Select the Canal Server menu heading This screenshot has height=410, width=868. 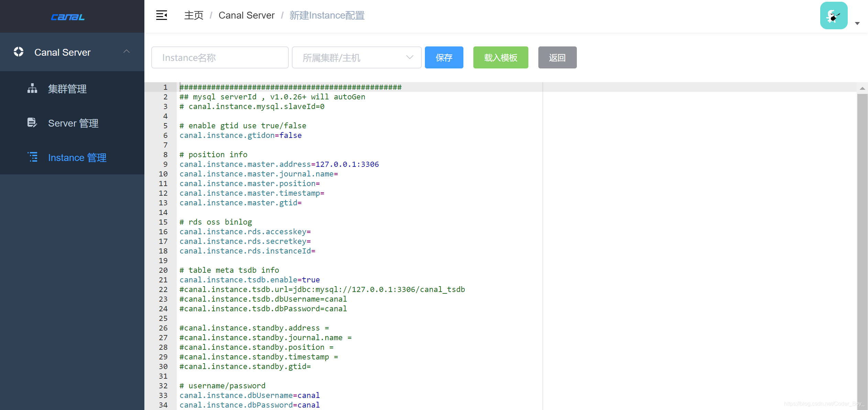tap(72, 52)
